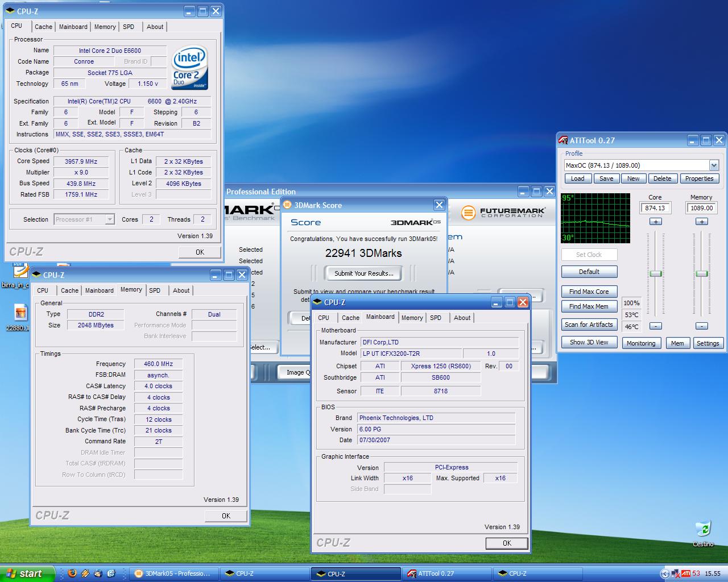Click the red 53 temperature tray icon
Viewport: 728px width, 582px height.
pyautogui.click(x=696, y=573)
